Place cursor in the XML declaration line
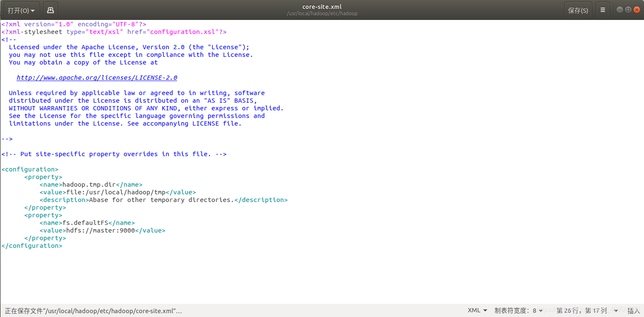The width and height of the screenshot is (644, 317). [x=72, y=24]
